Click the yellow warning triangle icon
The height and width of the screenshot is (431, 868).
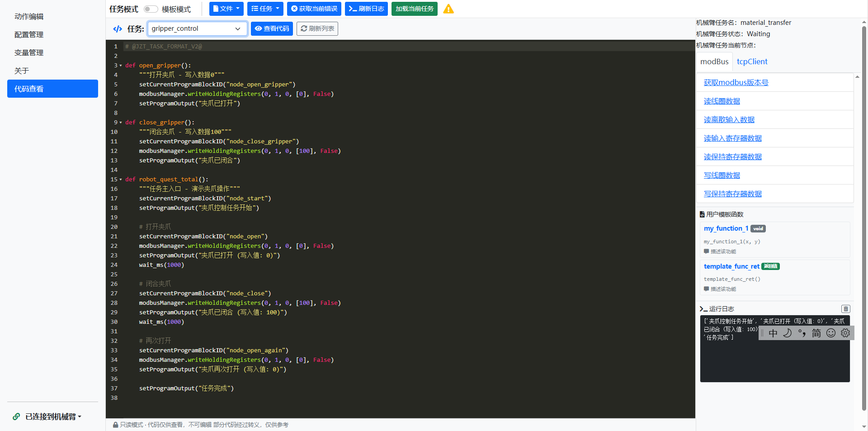pyautogui.click(x=448, y=9)
